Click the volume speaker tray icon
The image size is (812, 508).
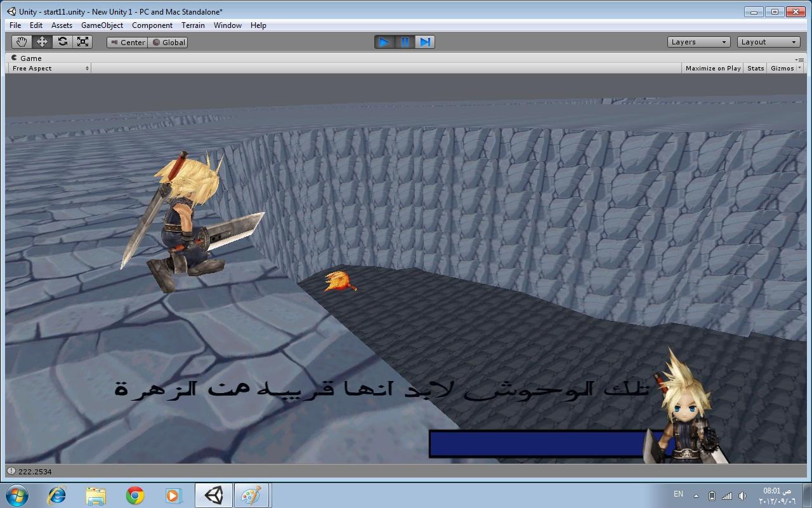pos(742,496)
